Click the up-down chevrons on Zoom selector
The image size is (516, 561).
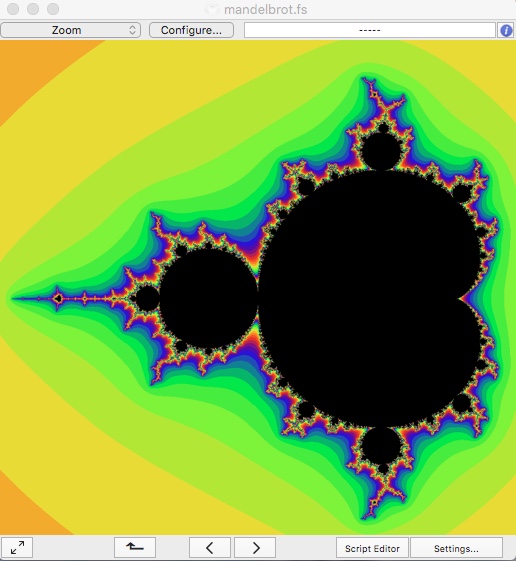(x=132, y=30)
